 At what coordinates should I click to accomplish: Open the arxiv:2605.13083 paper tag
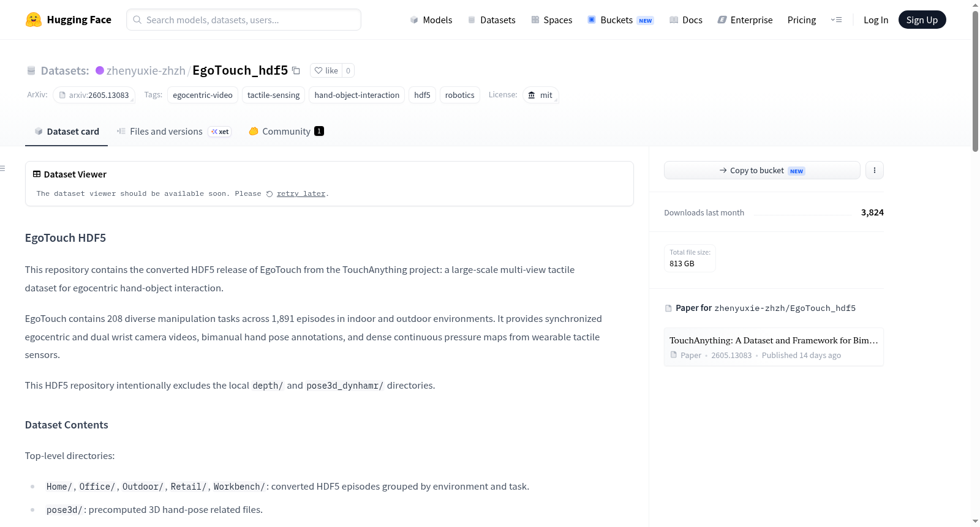tap(94, 95)
